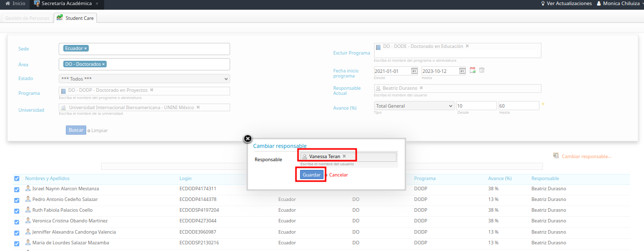Remove the Ecuador tag from Sede
Viewport: 644px width, 251px height.
pos(86,48)
